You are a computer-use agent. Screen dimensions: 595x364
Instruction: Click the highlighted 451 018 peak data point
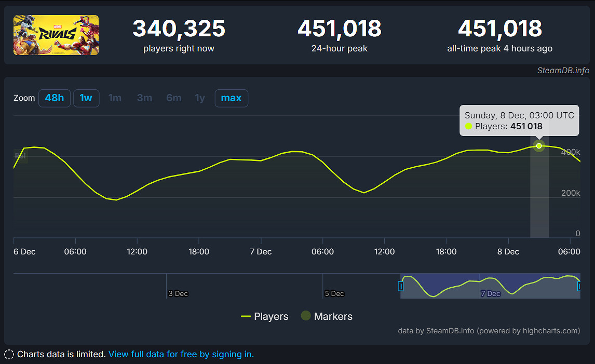(x=539, y=146)
